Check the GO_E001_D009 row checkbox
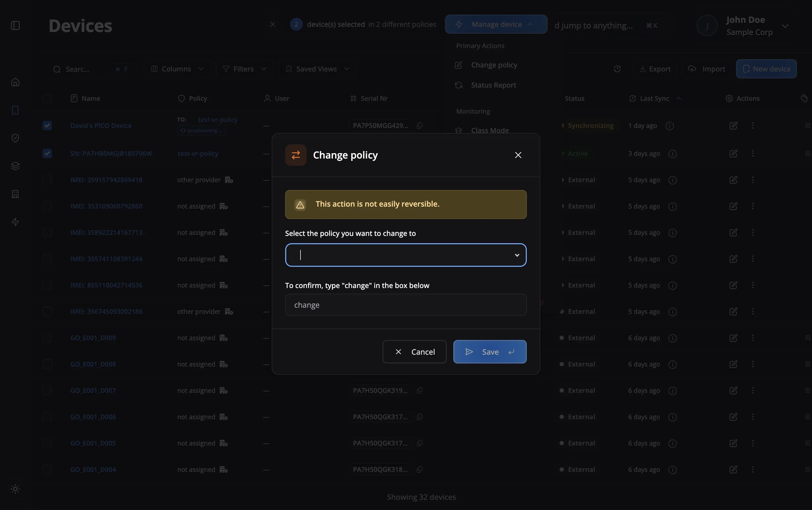 tap(47, 338)
